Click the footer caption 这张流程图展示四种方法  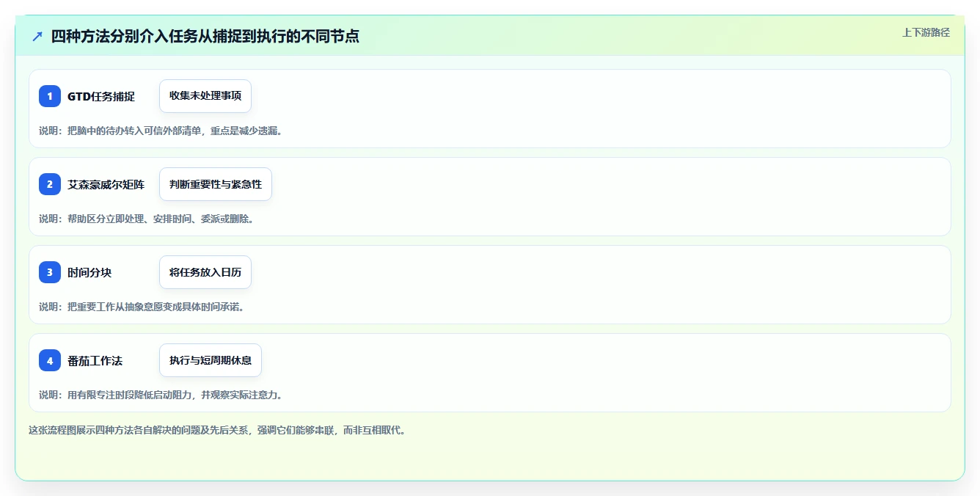(x=217, y=430)
